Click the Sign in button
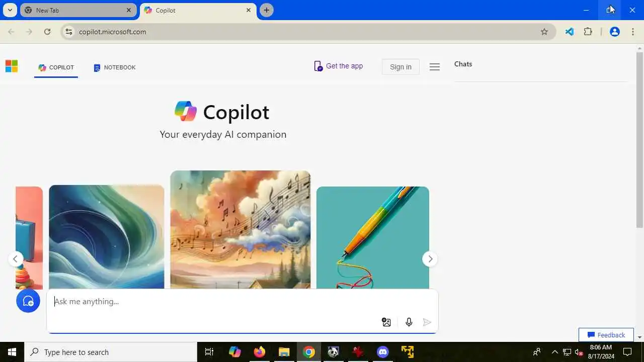This screenshot has width=644, height=362. pos(400,67)
